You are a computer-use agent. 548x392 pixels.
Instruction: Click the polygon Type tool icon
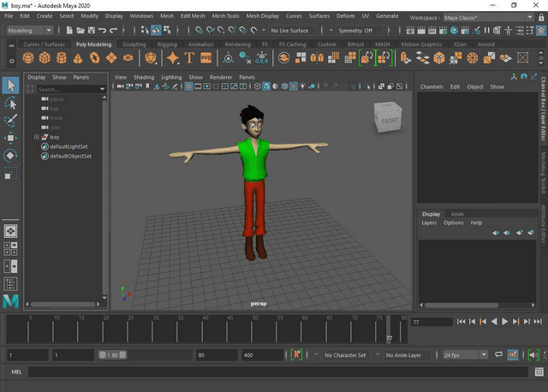pyautogui.click(x=189, y=58)
